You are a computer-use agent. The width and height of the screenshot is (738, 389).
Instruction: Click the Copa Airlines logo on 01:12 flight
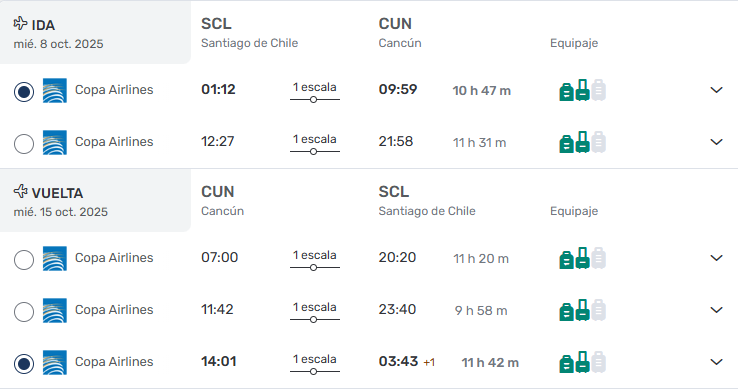click(55, 90)
